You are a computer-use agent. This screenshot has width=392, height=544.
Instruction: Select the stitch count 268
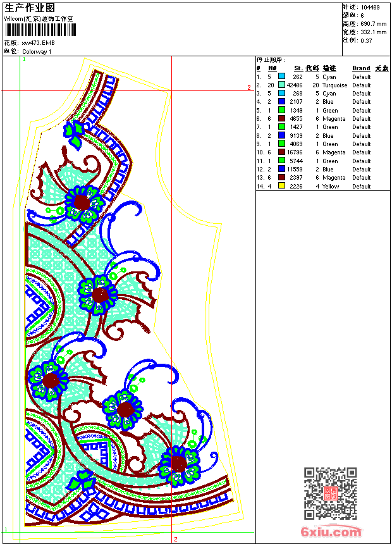pos(298,94)
